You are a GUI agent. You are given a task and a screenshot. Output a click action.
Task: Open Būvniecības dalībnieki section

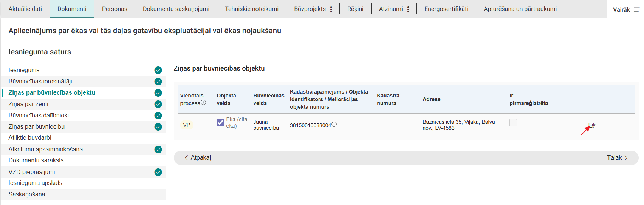click(84, 116)
